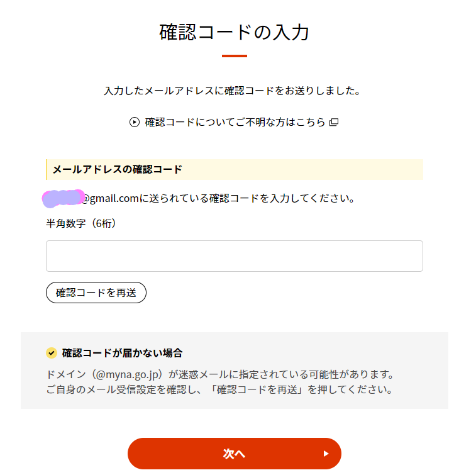Screen dimensions: 476x475
Task: Click the @gmail.com text
Action: [x=110, y=198]
